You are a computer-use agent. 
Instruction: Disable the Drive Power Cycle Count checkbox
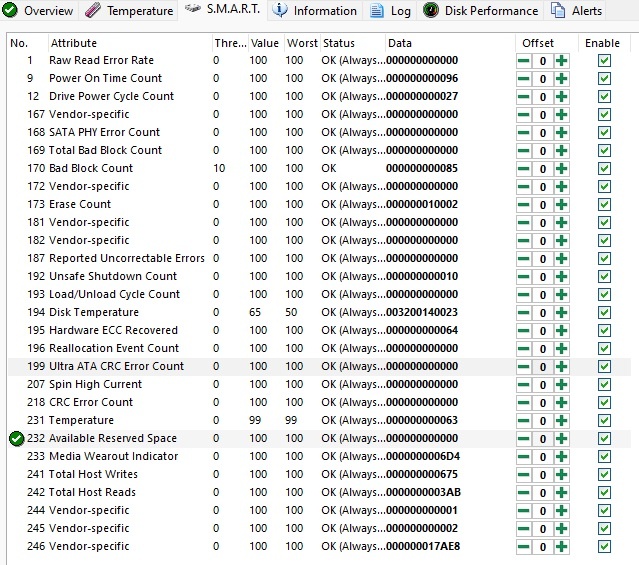click(x=604, y=97)
